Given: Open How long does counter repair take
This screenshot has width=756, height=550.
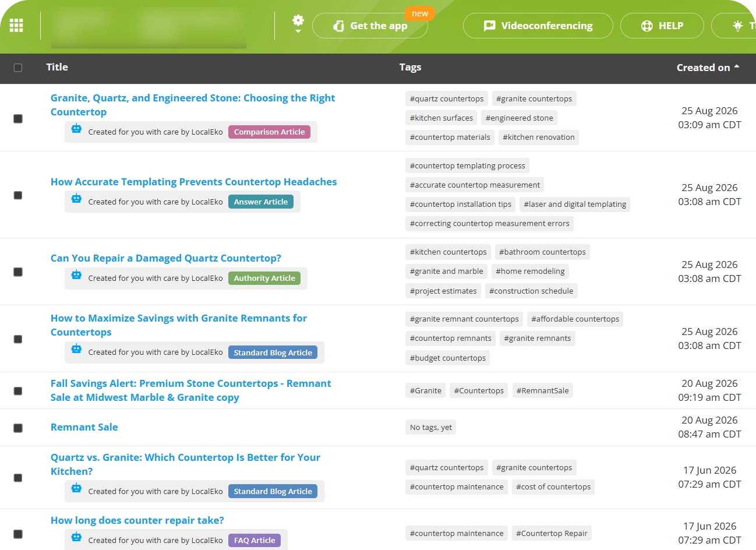Looking at the screenshot, I should pyautogui.click(x=137, y=520).
